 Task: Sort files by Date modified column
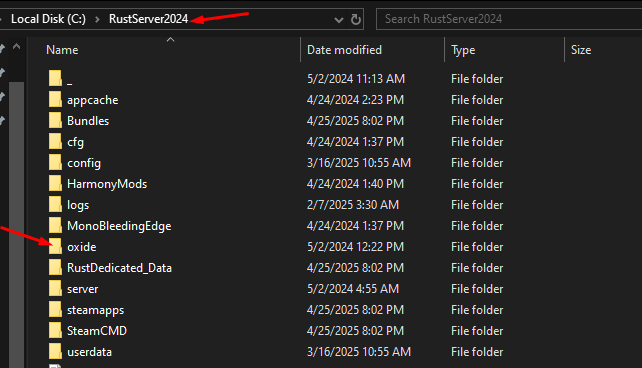(344, 50)
